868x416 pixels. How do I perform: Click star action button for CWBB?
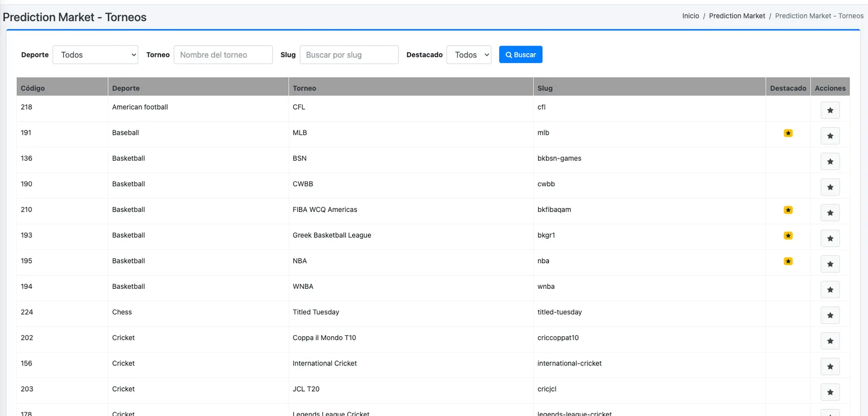[x=830, y=187]
